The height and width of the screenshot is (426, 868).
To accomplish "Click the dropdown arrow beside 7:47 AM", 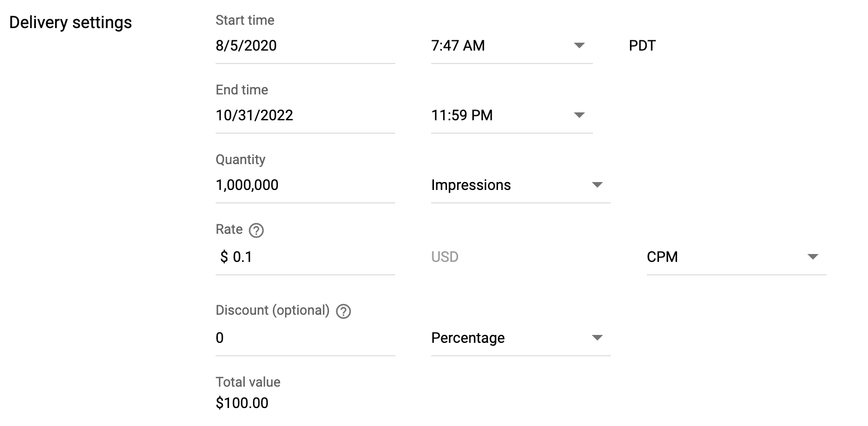I will 579,46.
